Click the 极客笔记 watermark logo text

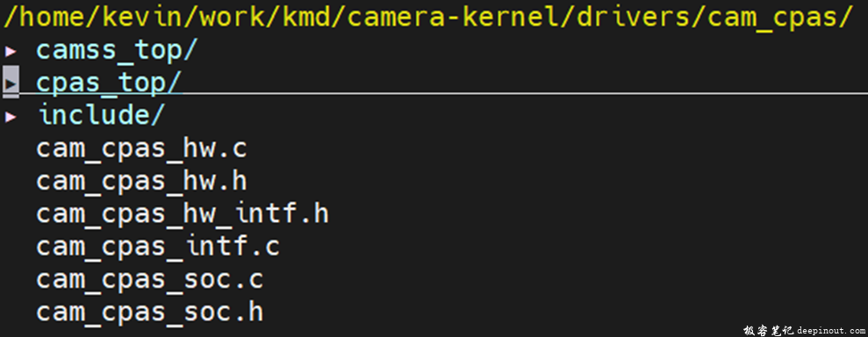(x=768, y=330)
